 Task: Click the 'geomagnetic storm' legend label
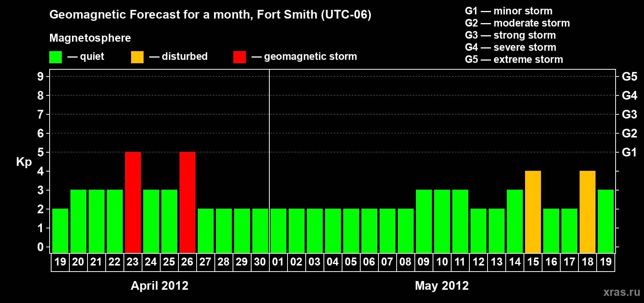(310, 56)
